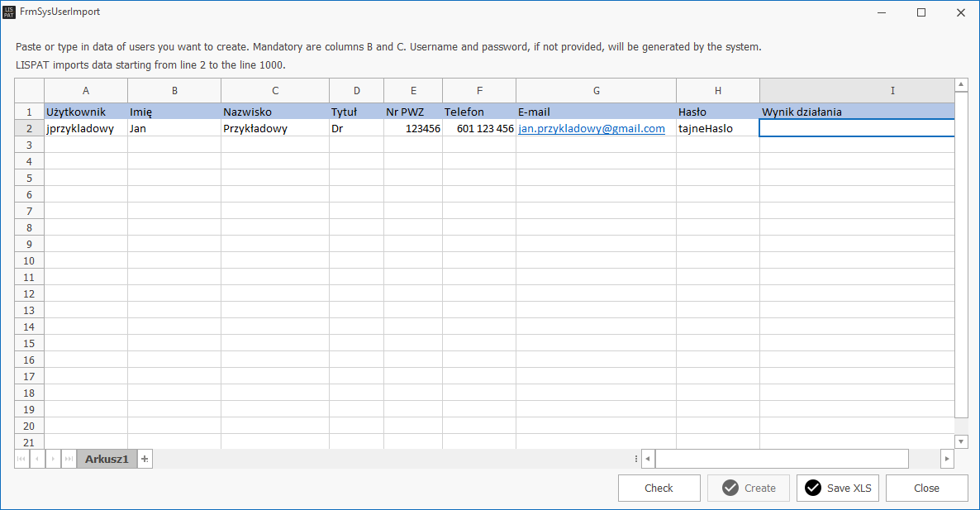The width and height of the screenshot is (980, 510).
Task: Click the next sheet navigation arrow
Action: click(53, 459)
